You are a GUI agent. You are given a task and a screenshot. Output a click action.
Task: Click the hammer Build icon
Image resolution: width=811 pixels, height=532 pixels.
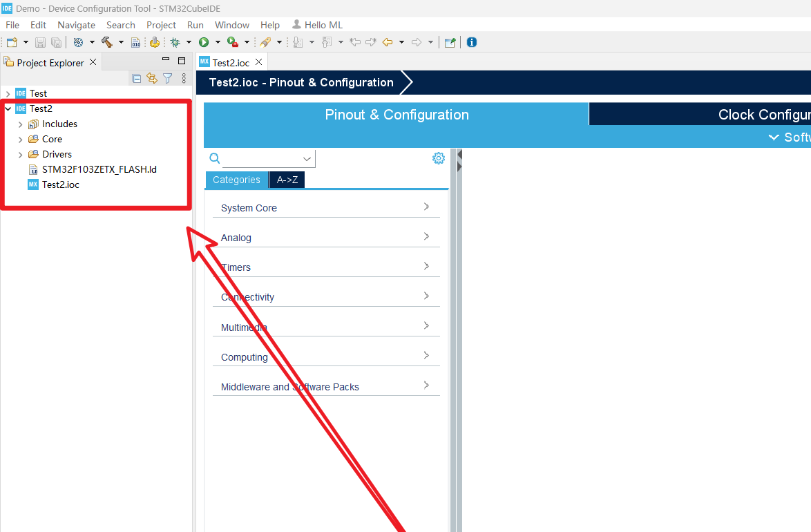(107, 42)
